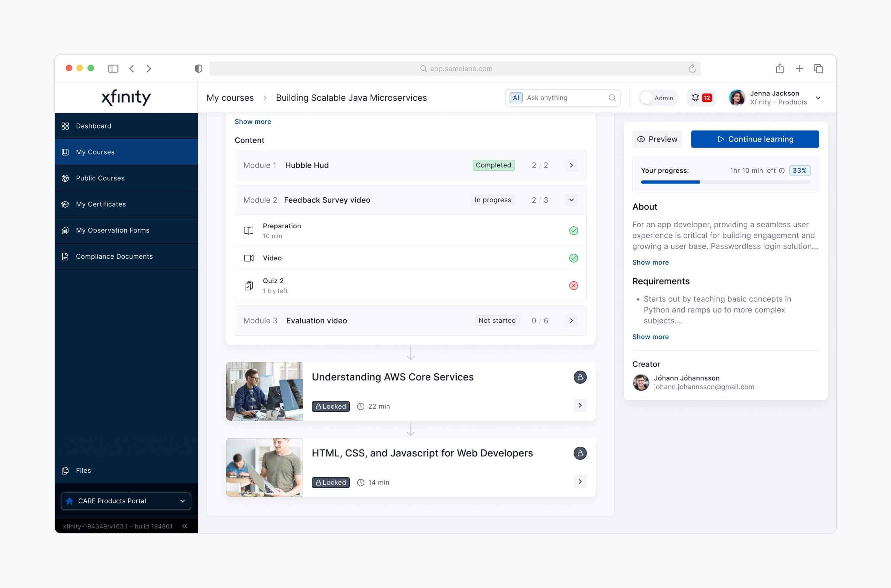Open Understanding AWS Core Services arrow

click(x=579, y=406)
